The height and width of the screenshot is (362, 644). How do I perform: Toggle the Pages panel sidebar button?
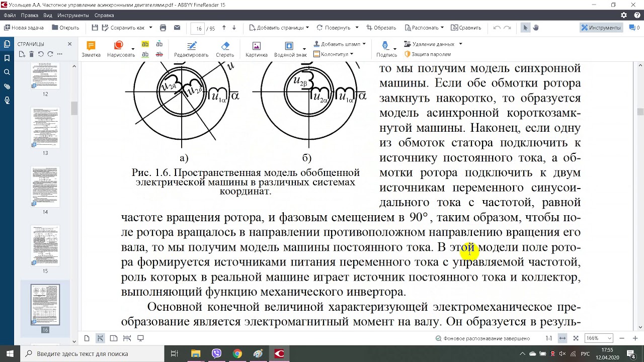(x=7, y=44)
